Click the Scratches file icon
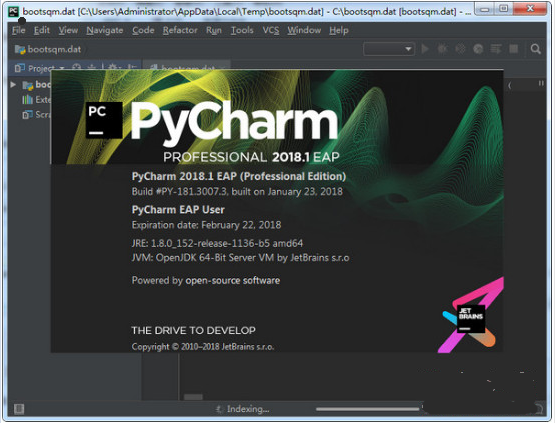This screenshot has width=555, height=423. click(x=28, y=114)
